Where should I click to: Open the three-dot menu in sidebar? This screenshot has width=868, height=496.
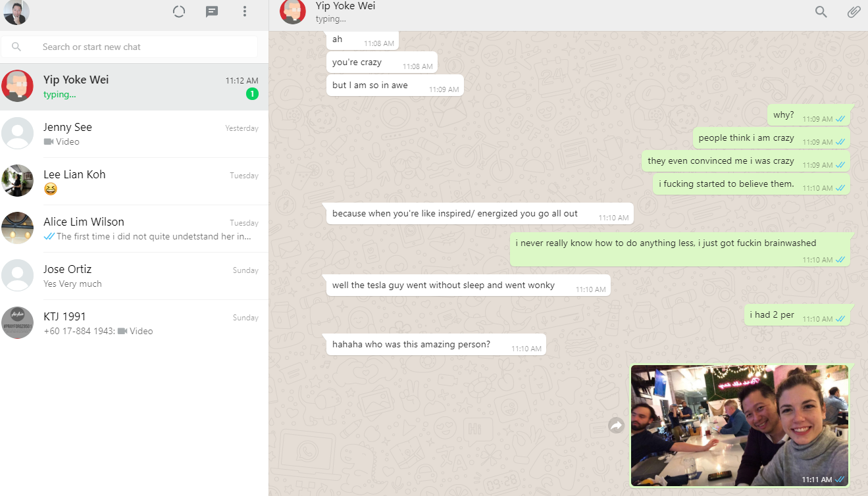pos(245,12)
